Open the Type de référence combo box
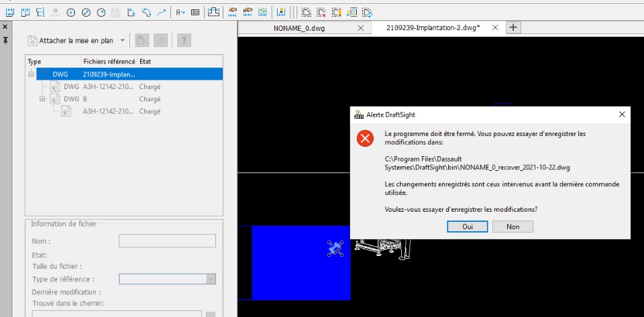This screenshot has height=317, width=644. coord(167,279)
